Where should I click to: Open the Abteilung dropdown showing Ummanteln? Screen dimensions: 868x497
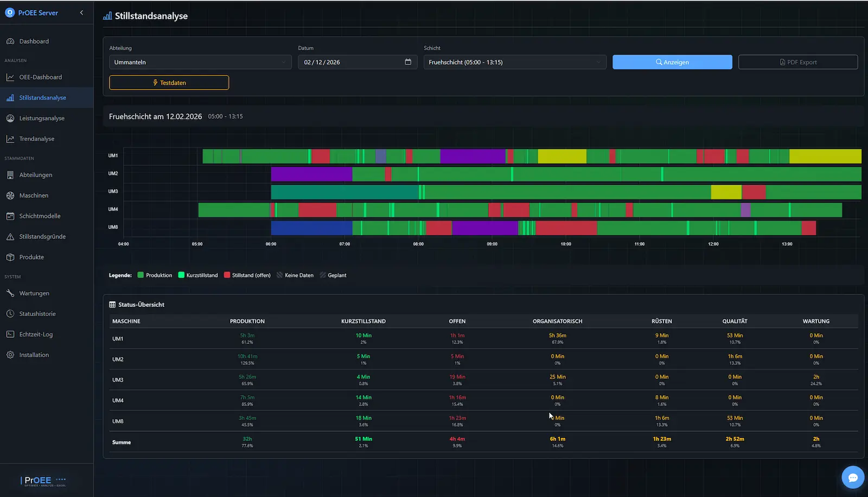pyautogui.click(x=200, y=62)
